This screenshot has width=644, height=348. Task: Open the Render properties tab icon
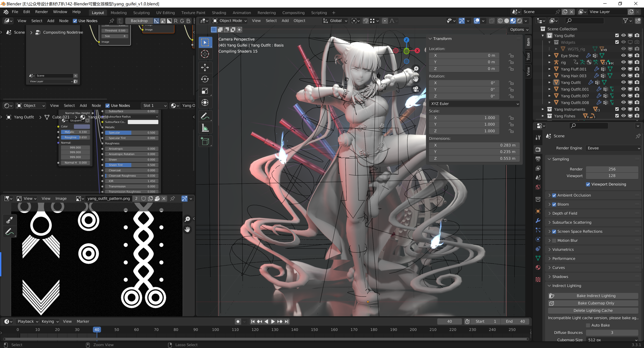[538, 149]
